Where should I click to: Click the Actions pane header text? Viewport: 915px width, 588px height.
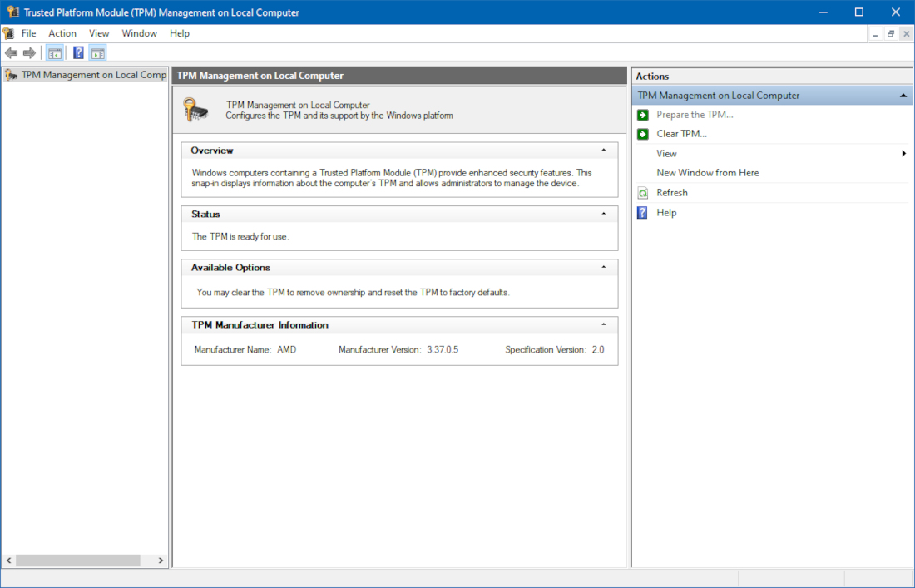[x=652, y=77]
